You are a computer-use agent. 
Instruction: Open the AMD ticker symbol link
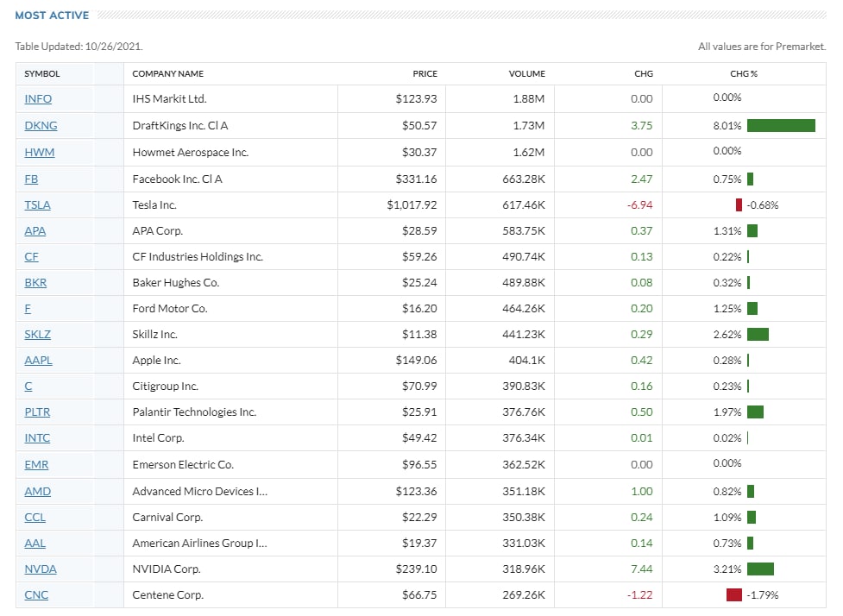(38, 491)
